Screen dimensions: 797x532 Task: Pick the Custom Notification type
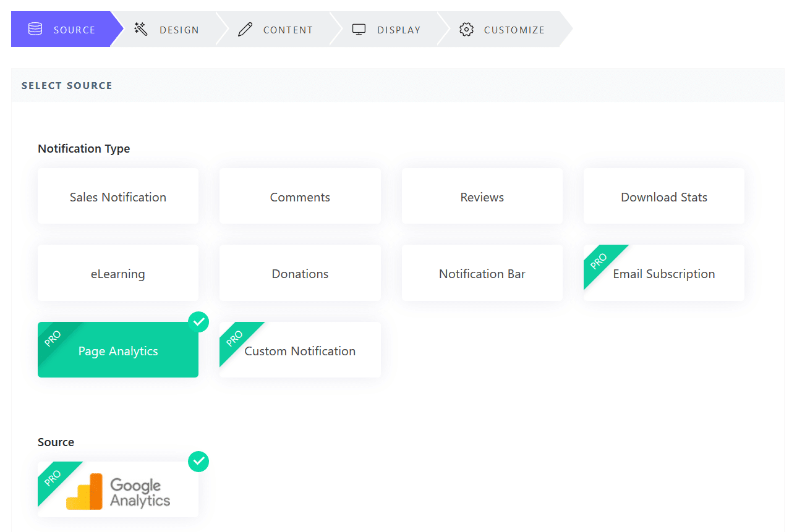[x=300, y=350]
